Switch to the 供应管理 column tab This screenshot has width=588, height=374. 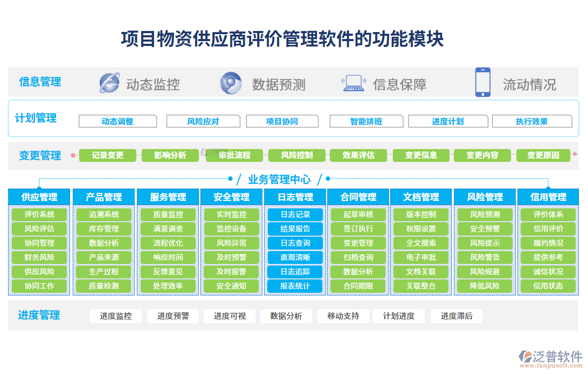point(38,197)
